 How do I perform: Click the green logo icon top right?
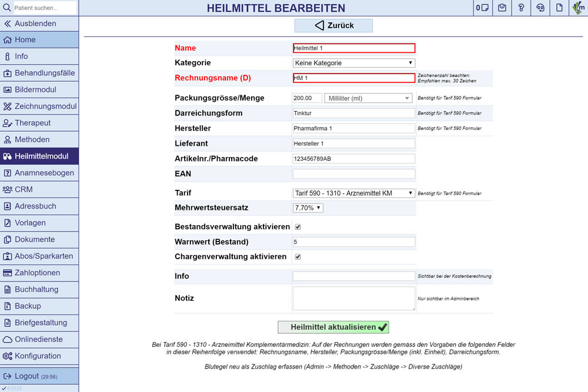tap(579, 8)
